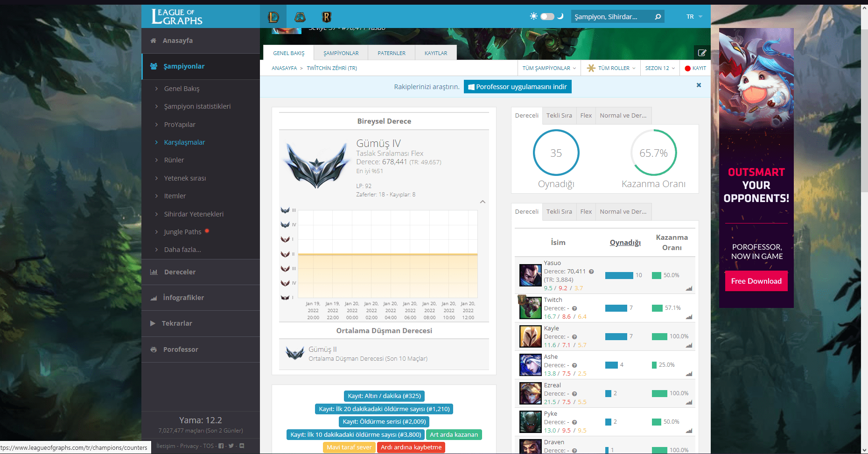Screen dimensions: 868x454
Task: Open Kayle's champion portrait
Action: point(531,336)
